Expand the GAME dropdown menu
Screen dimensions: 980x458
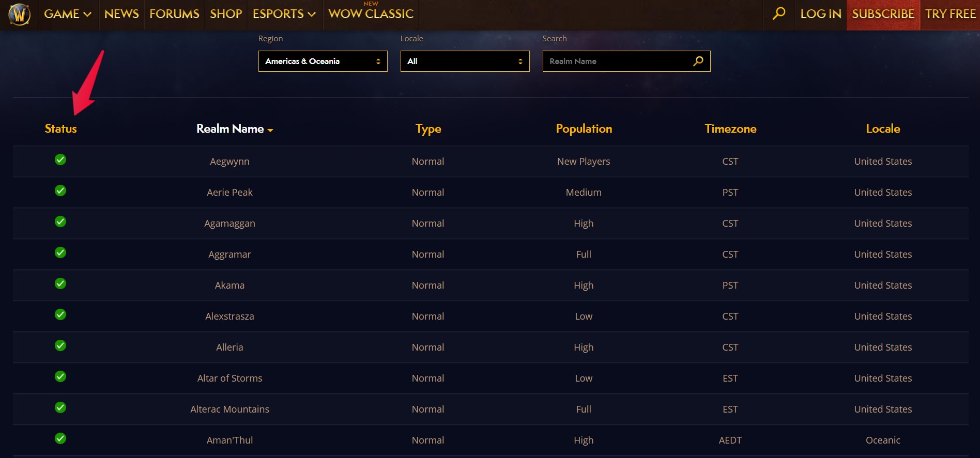click(68, 14)
